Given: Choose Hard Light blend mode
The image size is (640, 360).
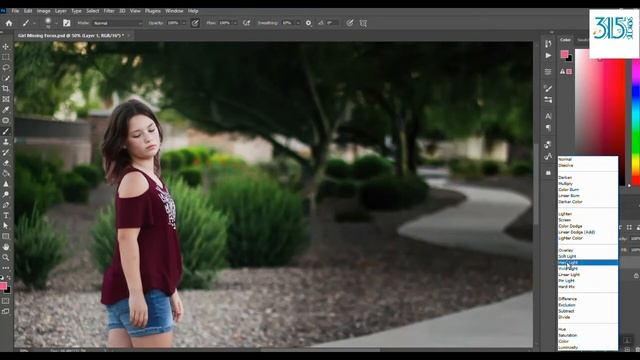Looking at the screenshot, I should (588, 262).
